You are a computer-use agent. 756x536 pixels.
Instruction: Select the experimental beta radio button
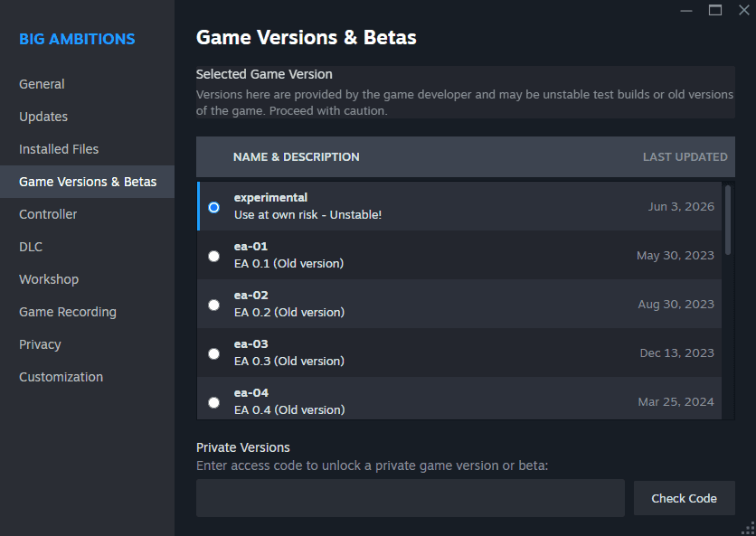tap(213, 207)
